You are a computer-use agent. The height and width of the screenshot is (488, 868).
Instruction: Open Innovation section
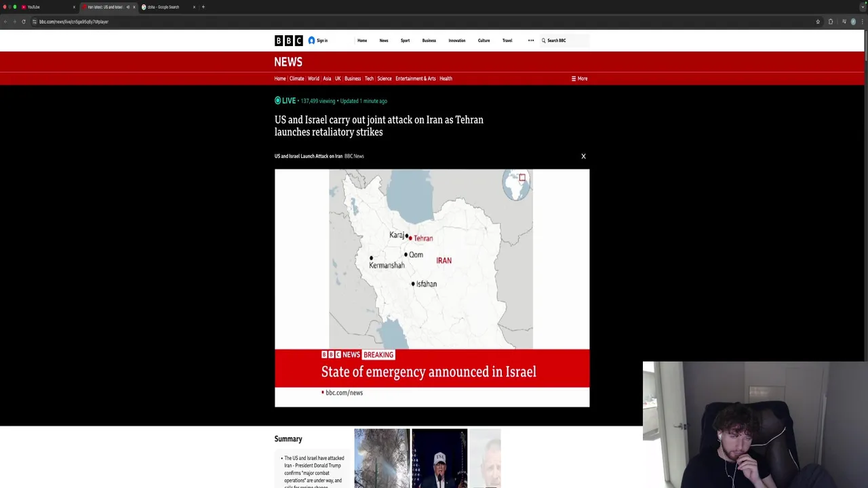[457, 41]
